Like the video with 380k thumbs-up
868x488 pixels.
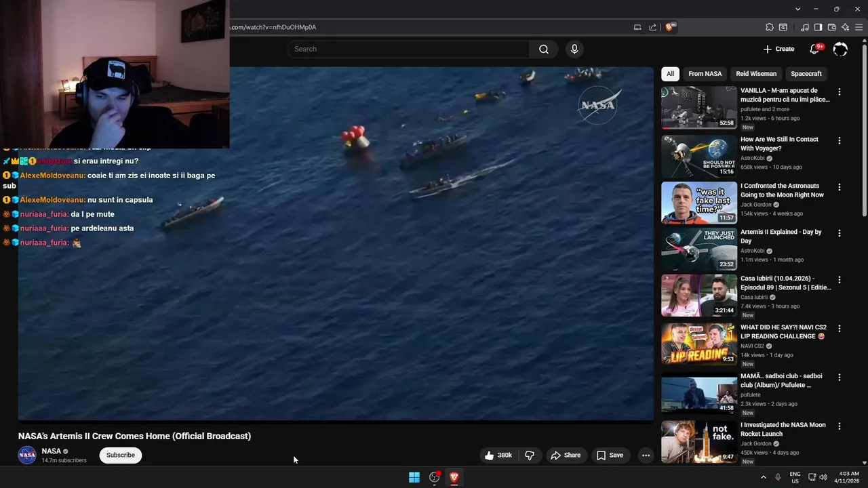(x=498, y=455)
